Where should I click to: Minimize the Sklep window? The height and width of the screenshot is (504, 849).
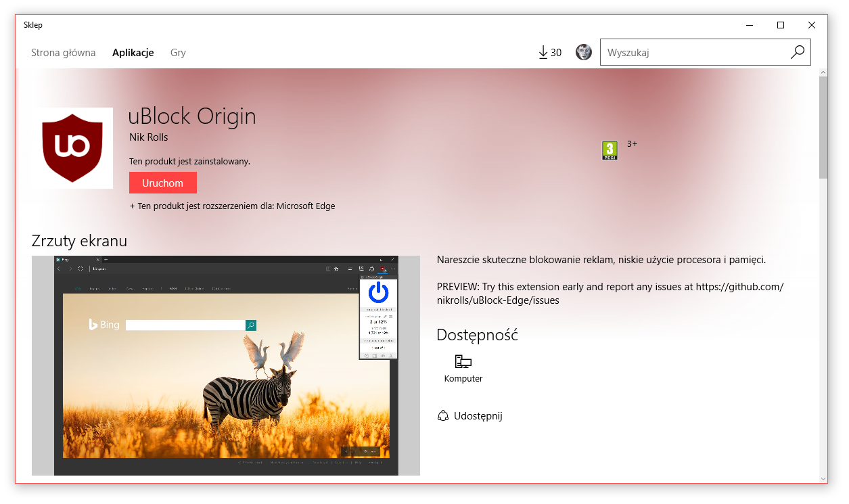750,25
